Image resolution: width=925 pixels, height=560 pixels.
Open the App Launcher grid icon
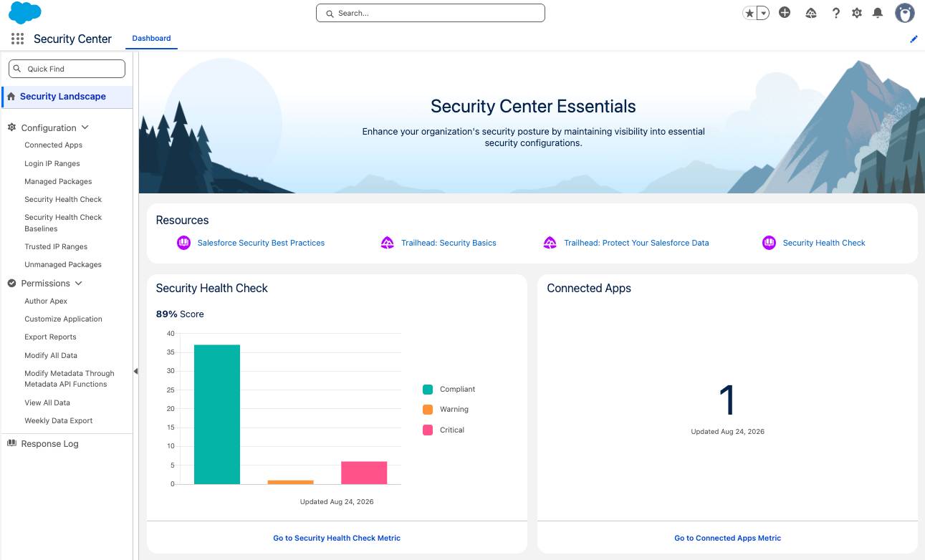pyautogui.click(x=17, y=39)
